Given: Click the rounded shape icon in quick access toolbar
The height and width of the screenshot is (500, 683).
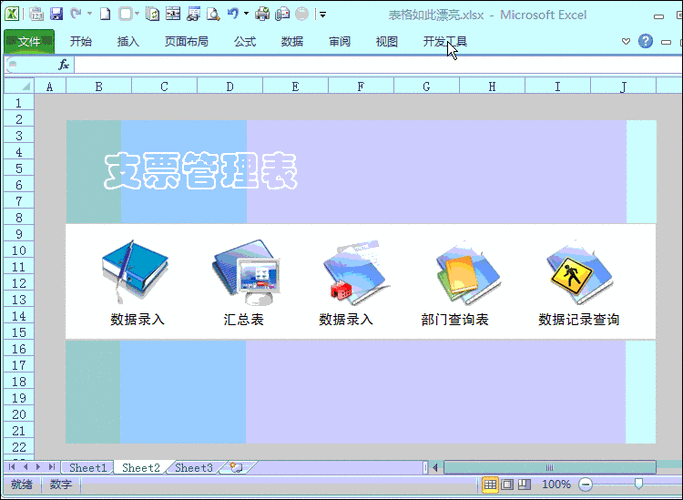Looking at the screenshot, I should [x=125, y=14].
